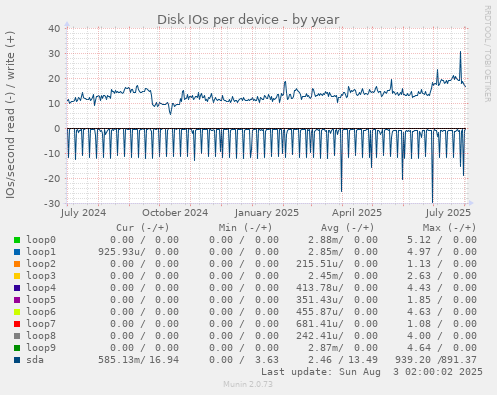Click the loop6 lime color swatch
This screenshot has height=395, width=497.
point(17,312)
